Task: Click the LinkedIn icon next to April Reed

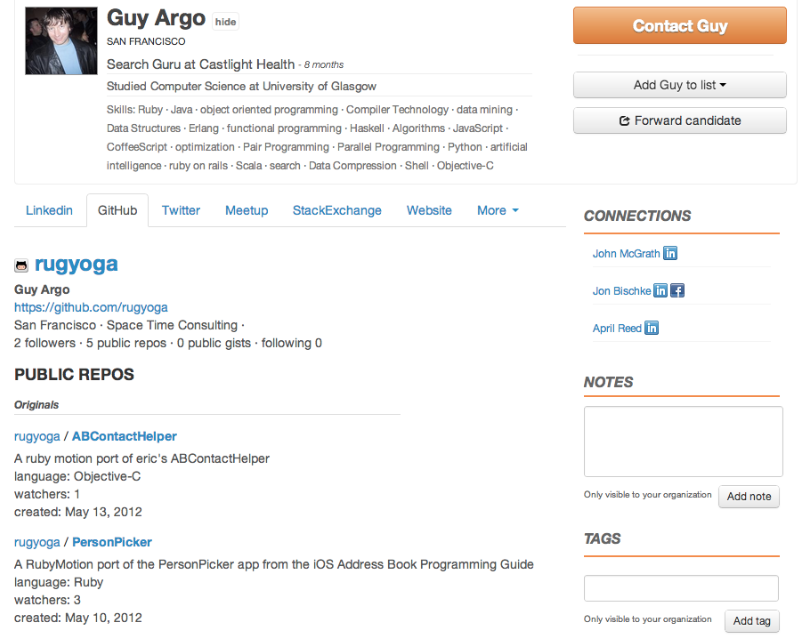Action: (651, 328)
